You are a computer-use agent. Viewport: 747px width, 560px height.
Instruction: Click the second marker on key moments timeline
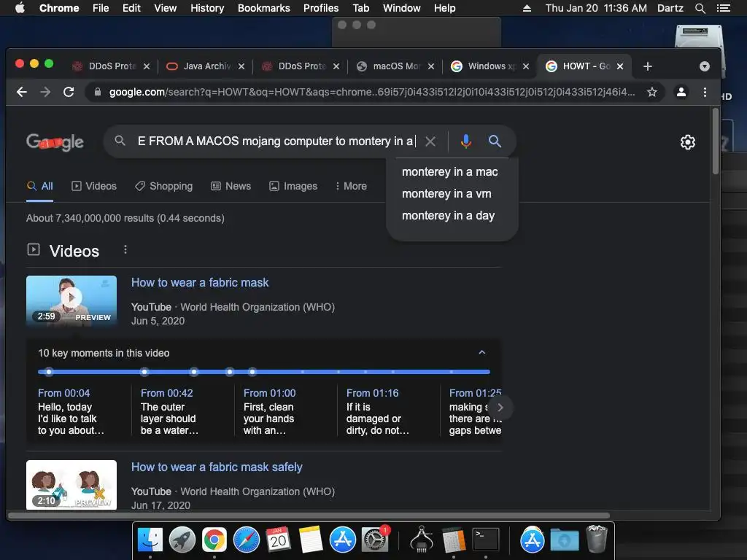(144, 371)
